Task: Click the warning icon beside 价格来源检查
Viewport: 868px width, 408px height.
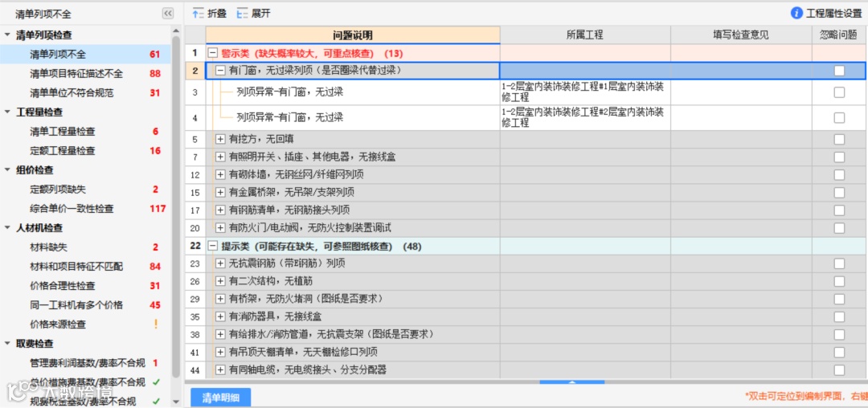Action: click(156, 324)
